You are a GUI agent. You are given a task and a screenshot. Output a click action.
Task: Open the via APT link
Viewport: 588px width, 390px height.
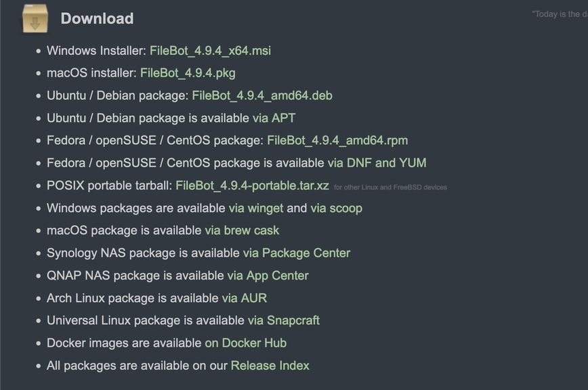[274, 118]
